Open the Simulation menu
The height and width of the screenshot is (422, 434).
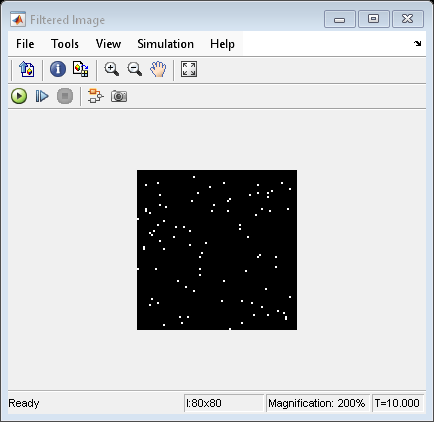point(165,44)
